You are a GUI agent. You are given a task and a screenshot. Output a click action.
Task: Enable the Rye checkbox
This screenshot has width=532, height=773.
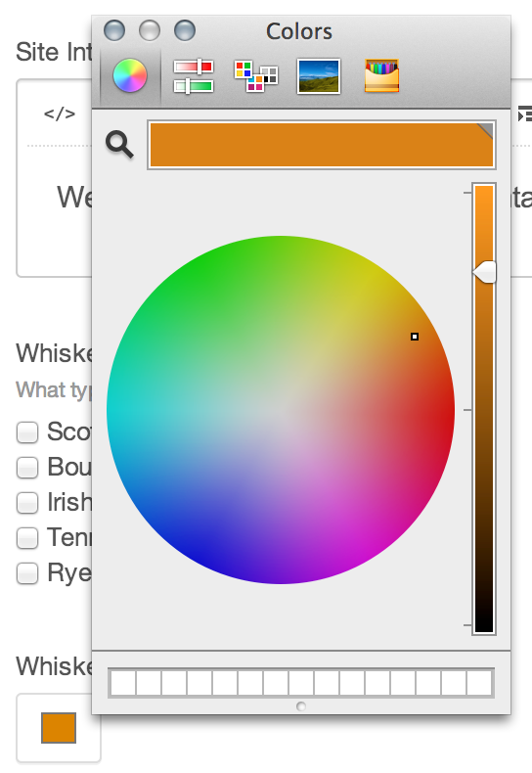click(x=27, y=573)
